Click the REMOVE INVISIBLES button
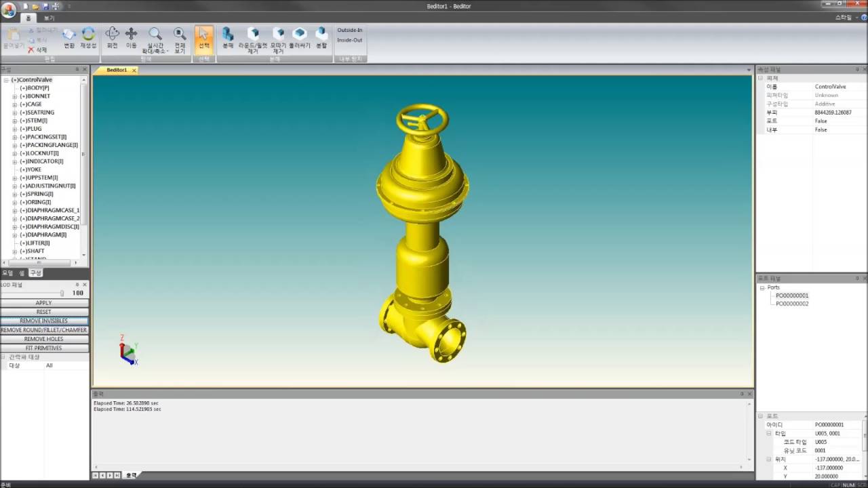The width and height of the screenshot is (868, 488). (44, 321)
